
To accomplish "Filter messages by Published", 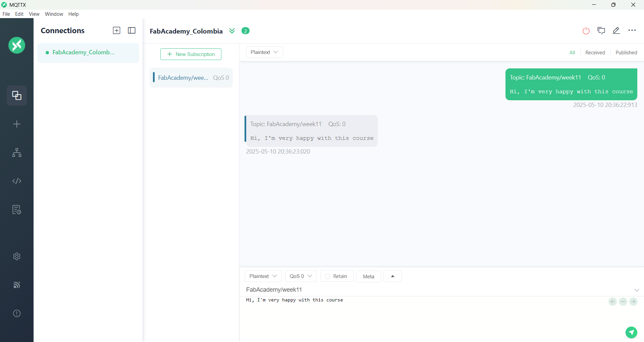I will coord(626,53).
